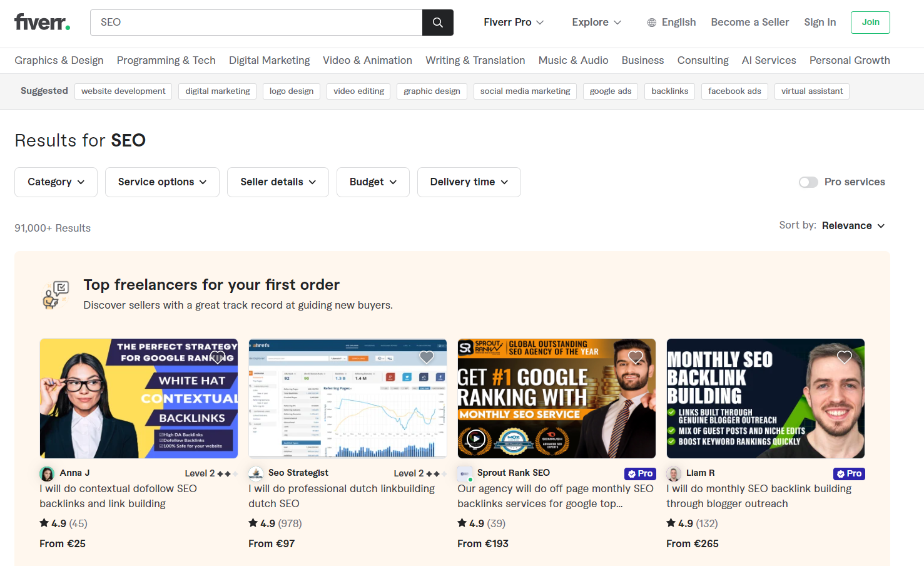Open Liam R's profile avatar
Screen dimensions: 924x566
(x=674, y=473)
